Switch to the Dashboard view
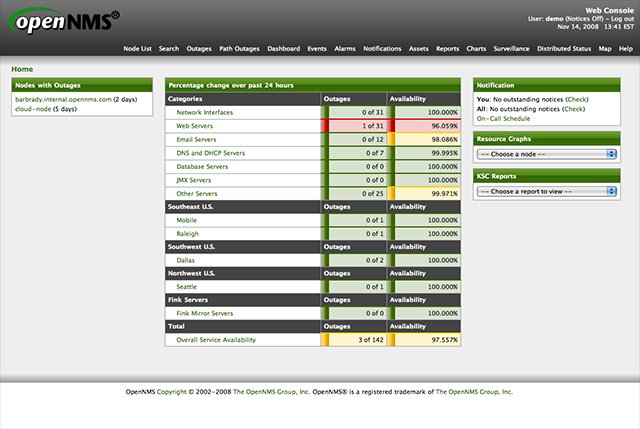Image resolution: width=640 pixels, height=429 pixels. coord(283,49)
